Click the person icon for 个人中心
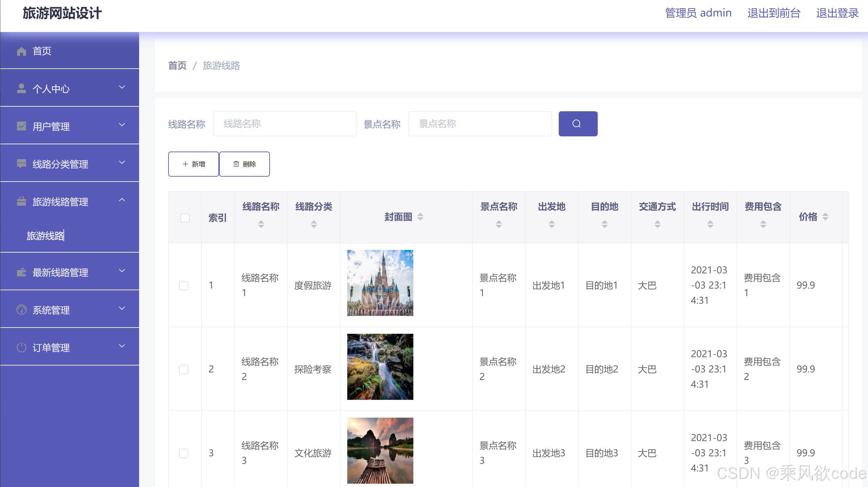 [x=21, y=88]
